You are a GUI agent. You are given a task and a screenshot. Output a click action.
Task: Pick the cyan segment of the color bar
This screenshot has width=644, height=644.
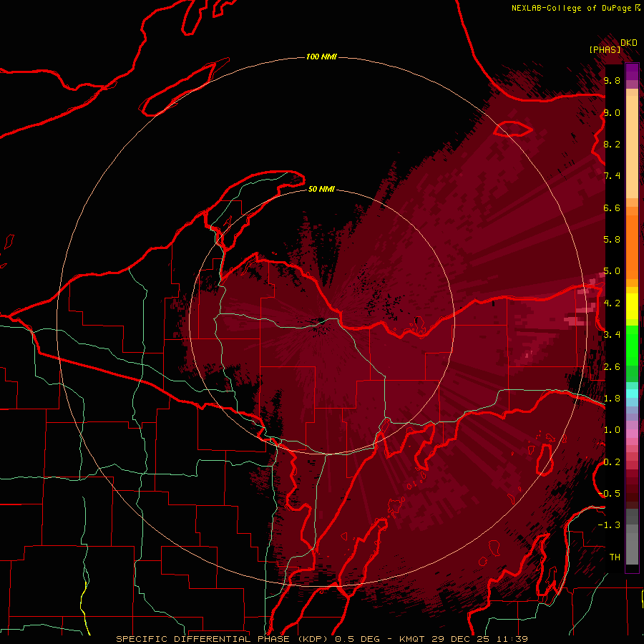(x=632, y=394)
